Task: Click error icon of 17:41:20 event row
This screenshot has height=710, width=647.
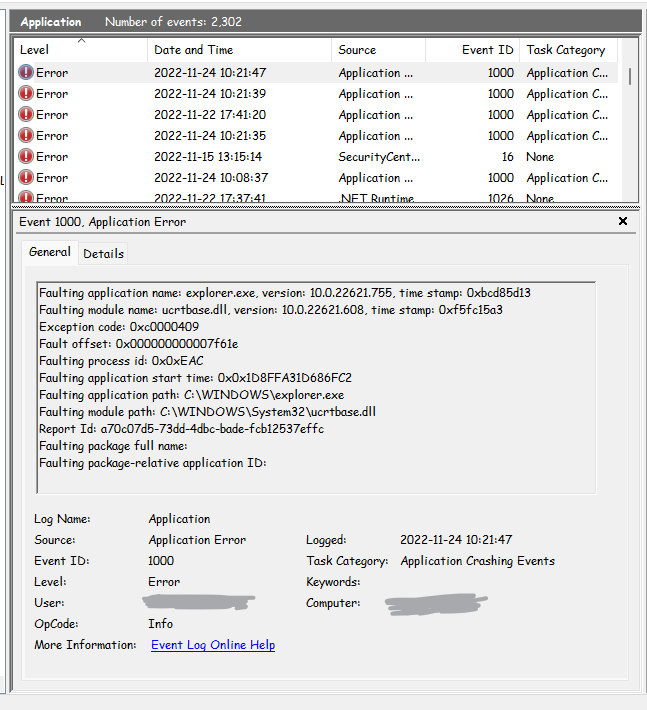Action: pyautogui.click(x=26, y=115)
